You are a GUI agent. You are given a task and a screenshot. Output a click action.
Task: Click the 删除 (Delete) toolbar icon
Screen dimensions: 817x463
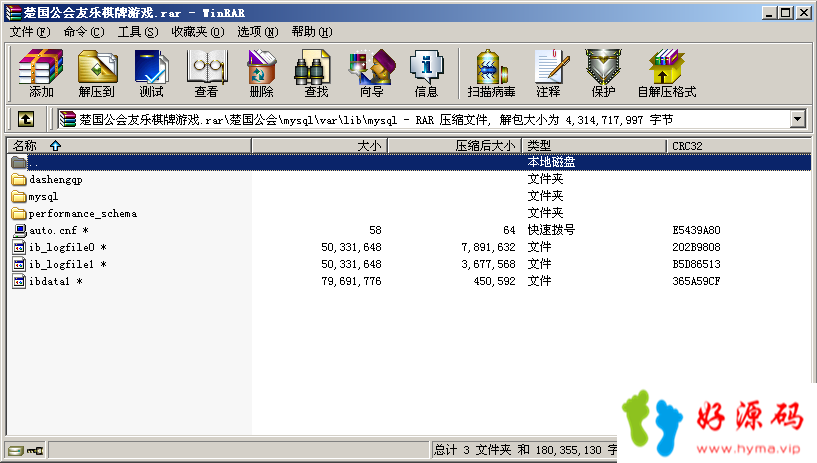[x=261, y=66]
